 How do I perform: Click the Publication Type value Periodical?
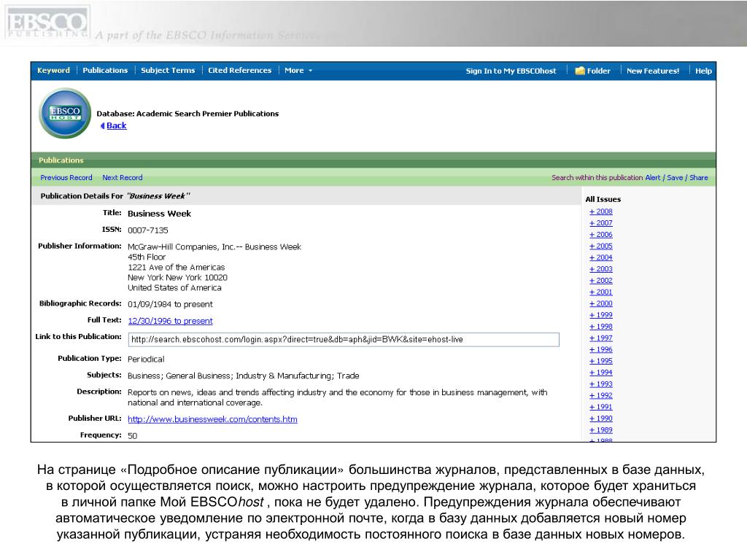point(146,359)
